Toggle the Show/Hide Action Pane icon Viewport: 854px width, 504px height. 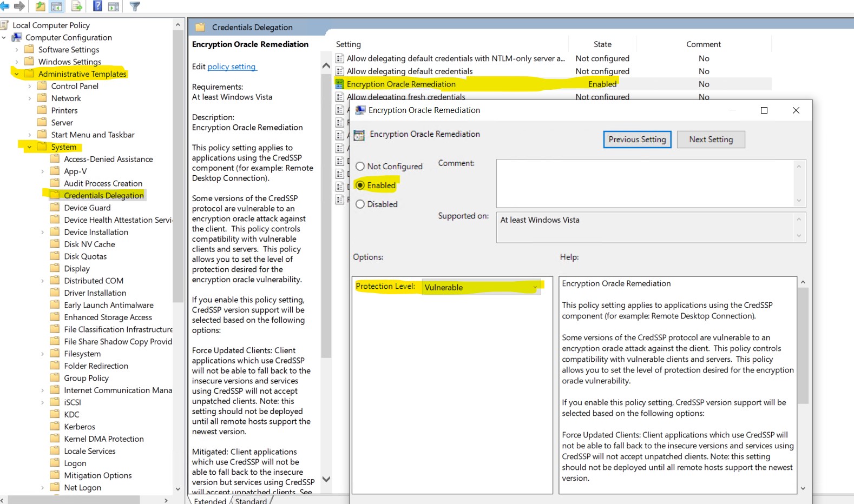pos(114,6)
